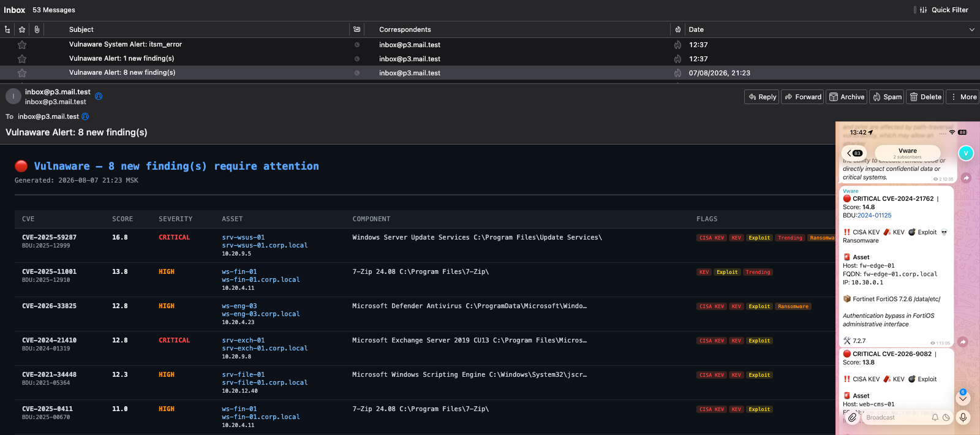The width and height of the screenshot is (980, 435).
Task: Forward the open message
Action: pos(802,97)
